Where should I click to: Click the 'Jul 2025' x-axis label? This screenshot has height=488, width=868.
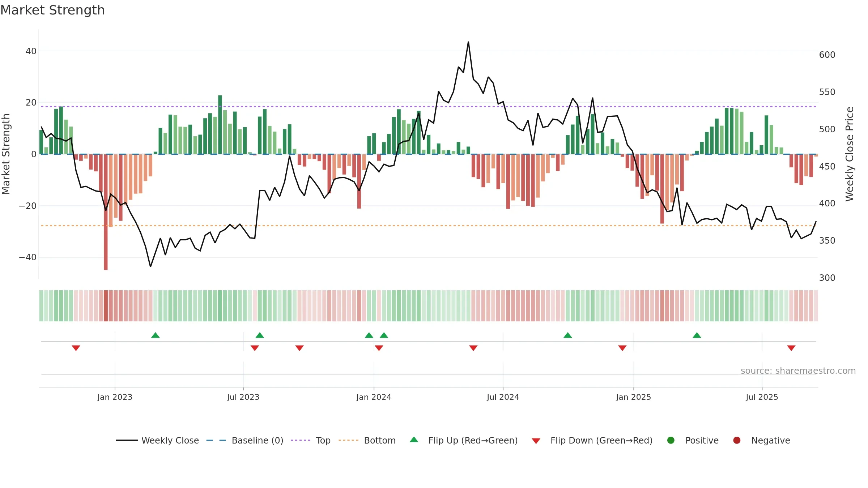click(762, 397)
